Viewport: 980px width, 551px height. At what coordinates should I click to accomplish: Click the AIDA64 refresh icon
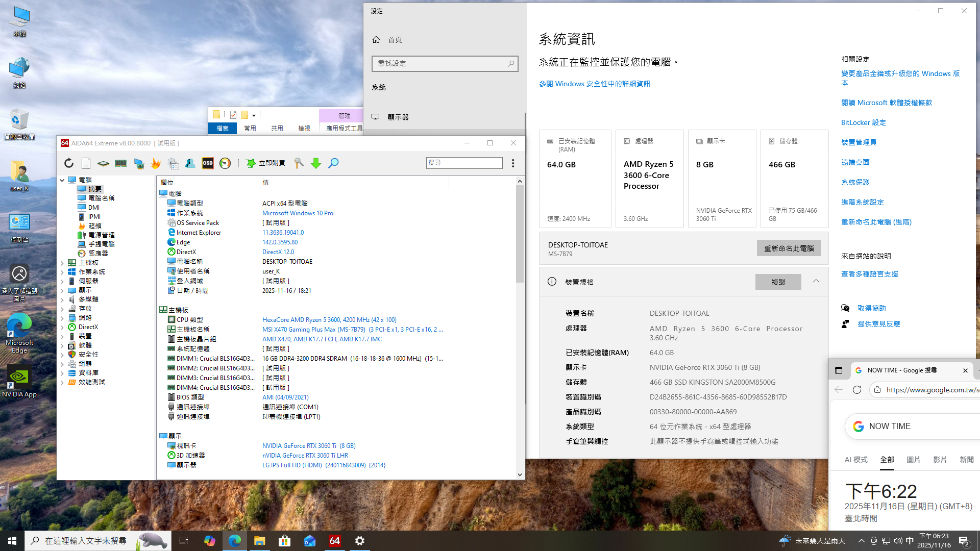pyautogui.click(x=69, y=163)
